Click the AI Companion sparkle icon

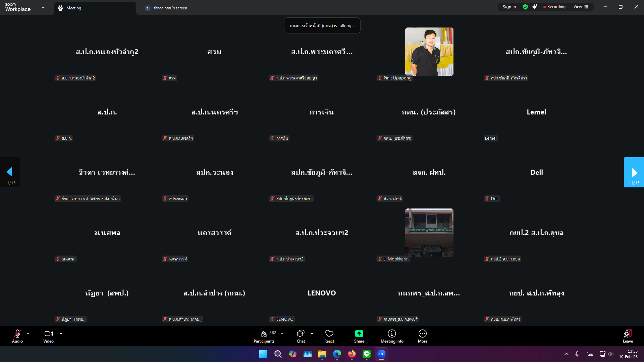pyautogui.click(x=535, y=7)
